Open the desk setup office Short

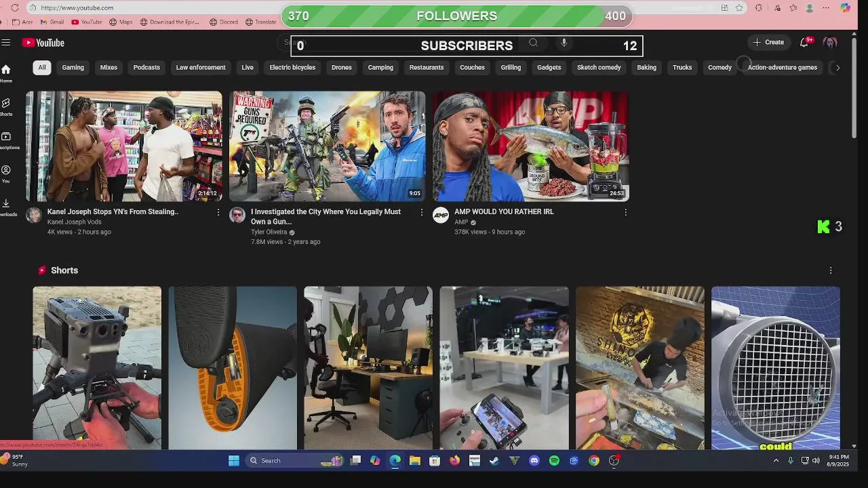click(x=368, y=367)
